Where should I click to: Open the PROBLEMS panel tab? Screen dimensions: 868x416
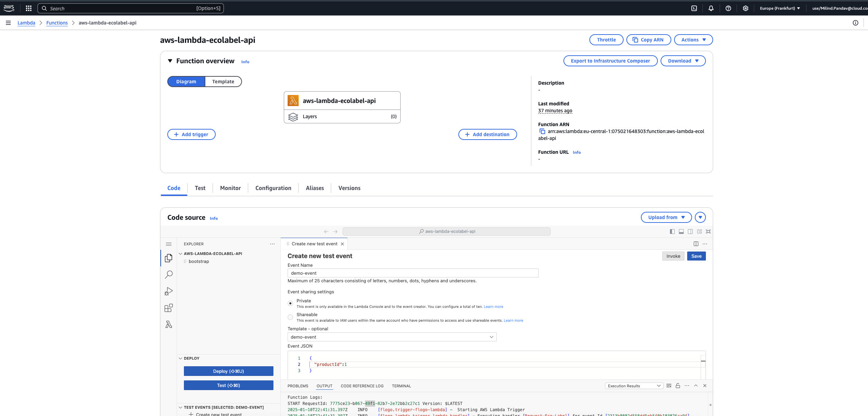[x=298, y=386]
